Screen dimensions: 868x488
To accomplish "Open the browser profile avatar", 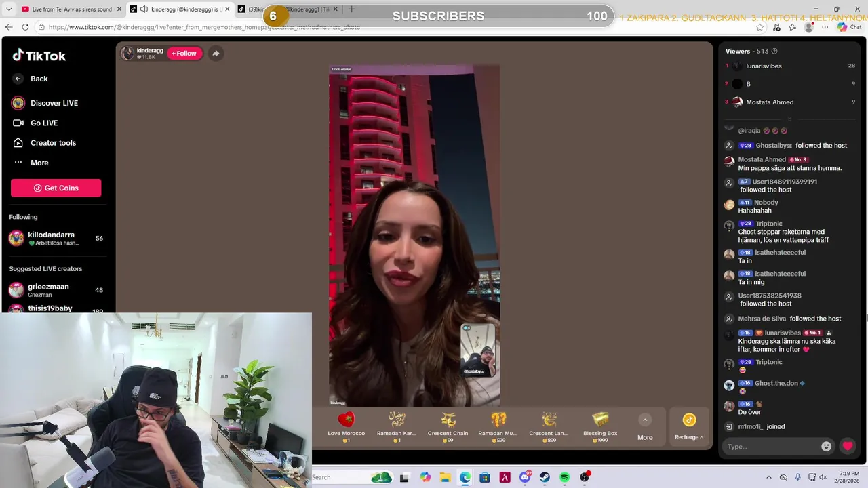I will [808, 27].
